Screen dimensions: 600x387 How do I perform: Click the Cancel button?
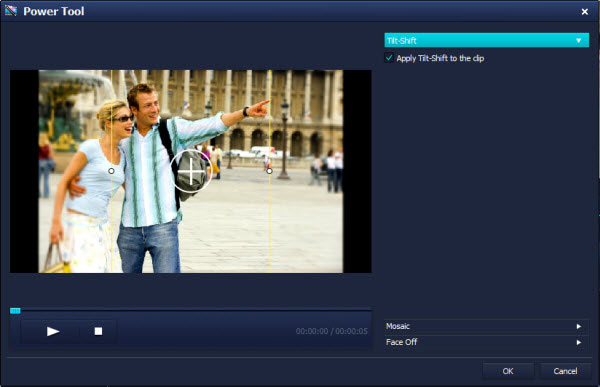pyautogui.click(x=565, y=371)
